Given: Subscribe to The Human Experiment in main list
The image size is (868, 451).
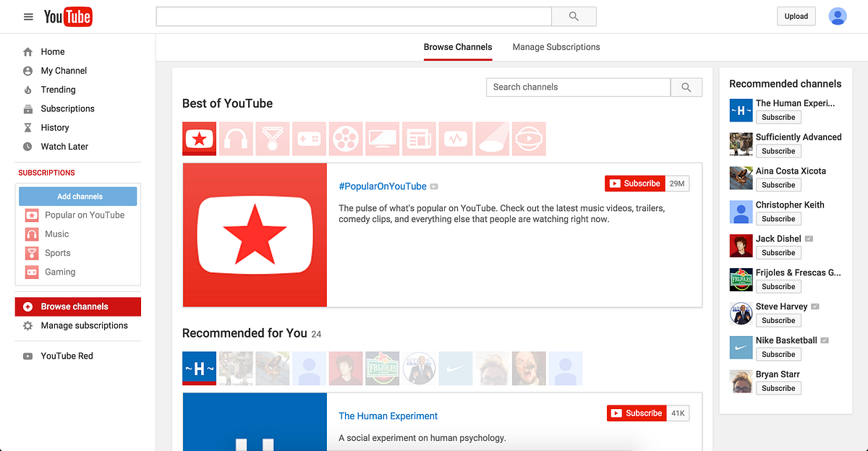Looking at the screenshot, I should (x=637, y=413).
